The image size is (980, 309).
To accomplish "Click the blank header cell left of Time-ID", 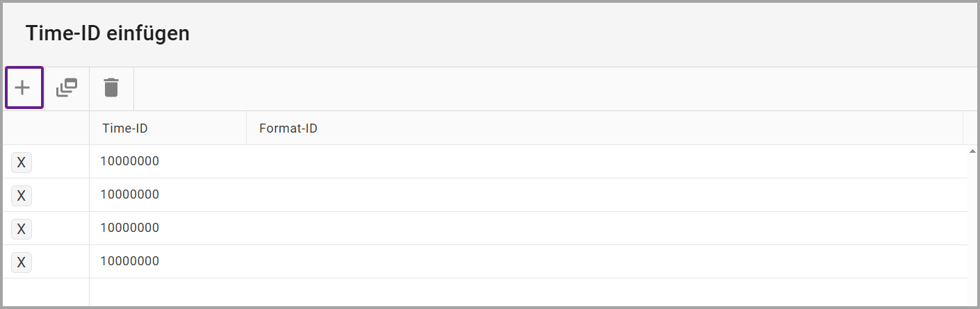I will coord(46,128).
